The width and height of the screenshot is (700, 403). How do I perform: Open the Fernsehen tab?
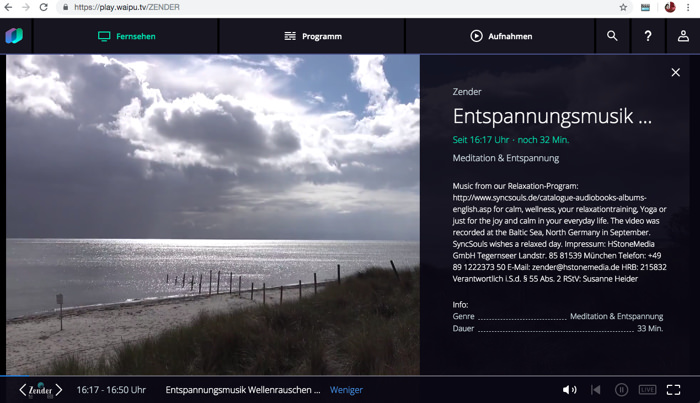click(126, 36)
